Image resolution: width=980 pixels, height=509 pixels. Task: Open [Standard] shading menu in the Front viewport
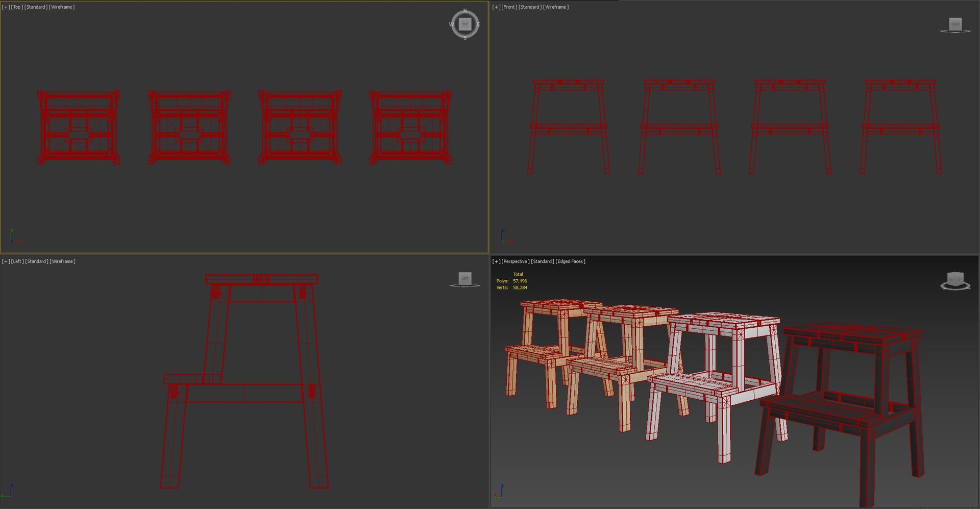click(530, 7)
